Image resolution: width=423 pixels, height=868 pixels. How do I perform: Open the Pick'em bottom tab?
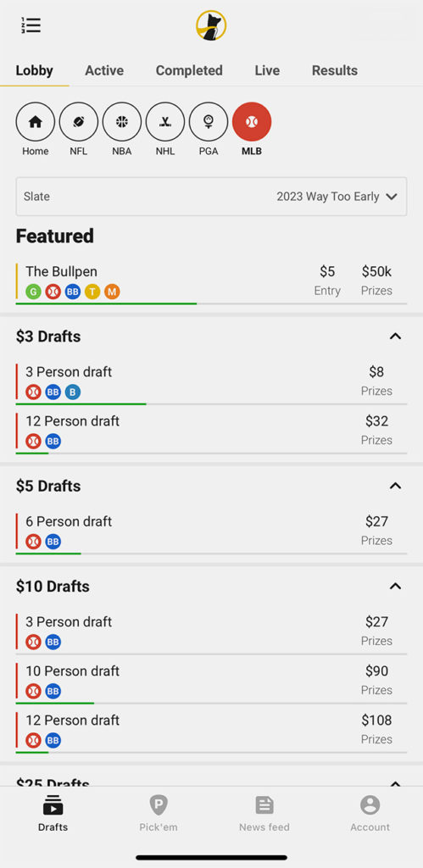tap(159, 813)
